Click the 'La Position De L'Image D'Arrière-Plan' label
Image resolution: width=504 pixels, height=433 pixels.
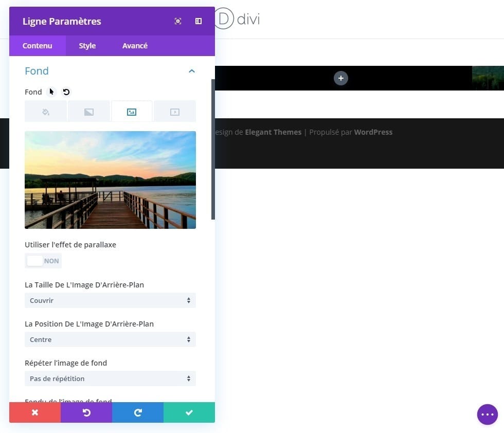(89, 323)
